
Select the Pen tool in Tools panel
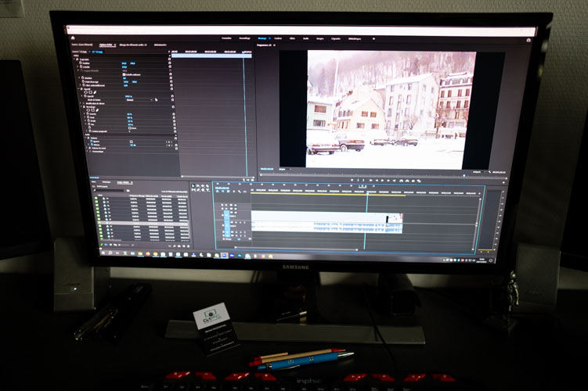tap(198, 190)
